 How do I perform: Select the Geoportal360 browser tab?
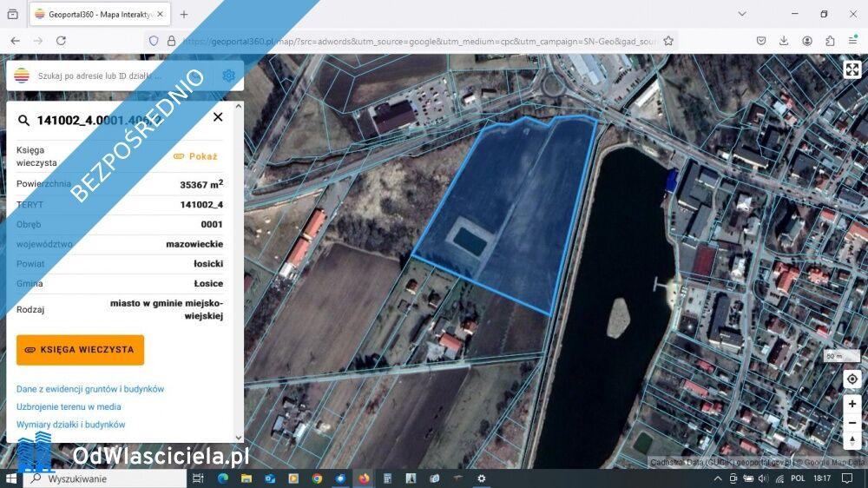[97, 14]
